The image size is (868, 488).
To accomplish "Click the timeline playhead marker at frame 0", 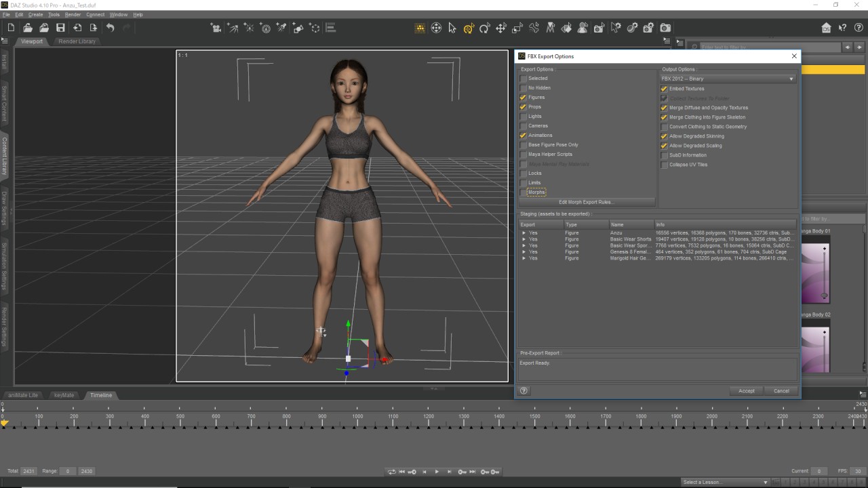I will tap(4, 423).
